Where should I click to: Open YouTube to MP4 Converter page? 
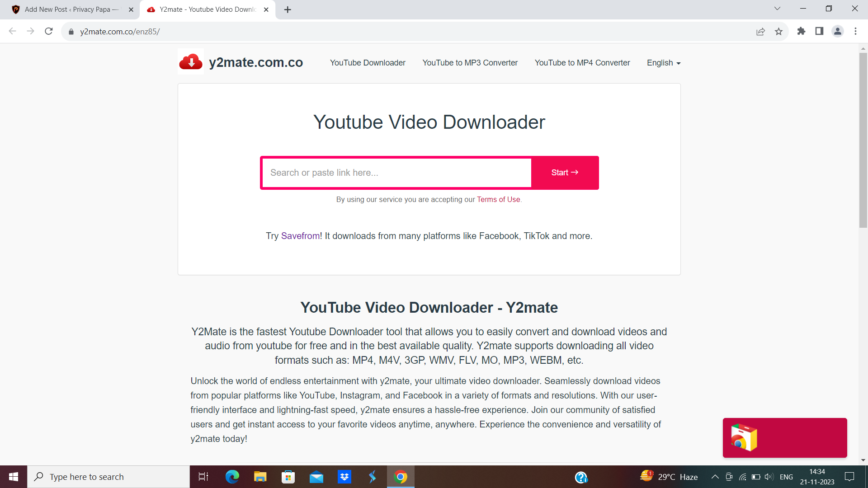(582, 63)
